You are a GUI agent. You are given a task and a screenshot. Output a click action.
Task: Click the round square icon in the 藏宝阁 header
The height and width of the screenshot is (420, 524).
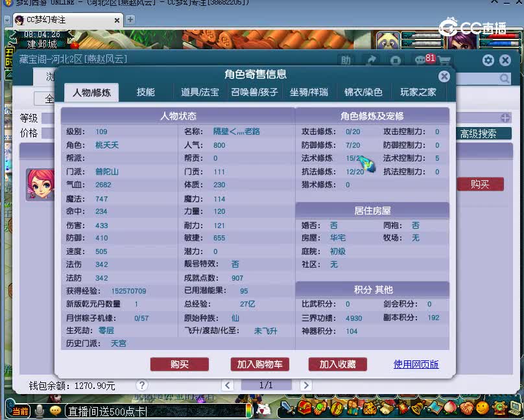(x=396, y=60)
